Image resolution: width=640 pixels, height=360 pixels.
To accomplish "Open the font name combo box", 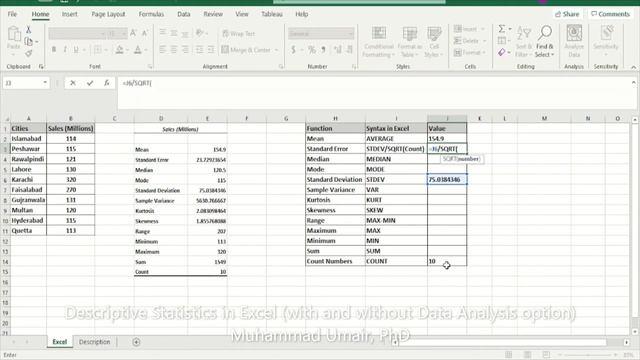I will tap(77, 33).
